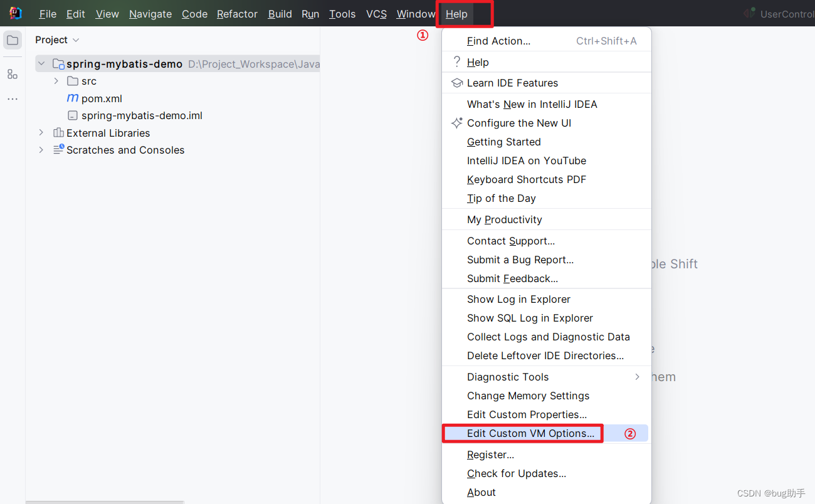Click the IntelliJ IDEA logo icon
Image resolution: width=815 pixels, height=504 pixels.
pos(16,13)
